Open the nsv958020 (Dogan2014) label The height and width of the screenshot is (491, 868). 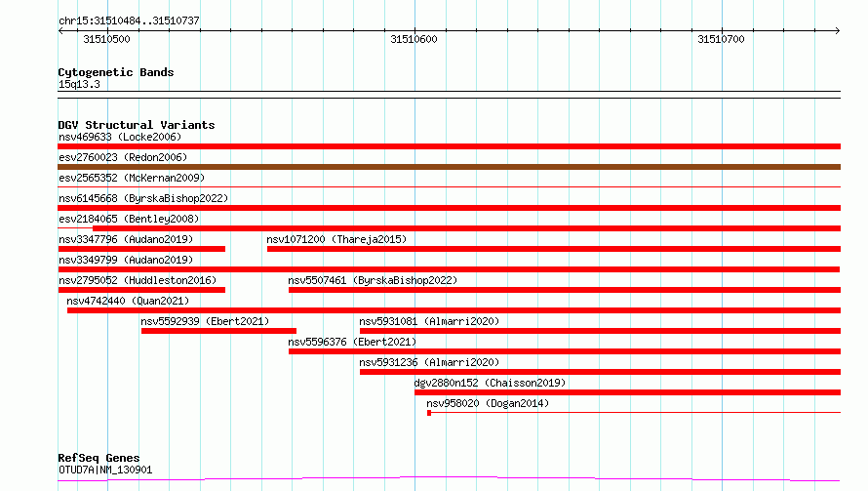(x=488, y=403)
